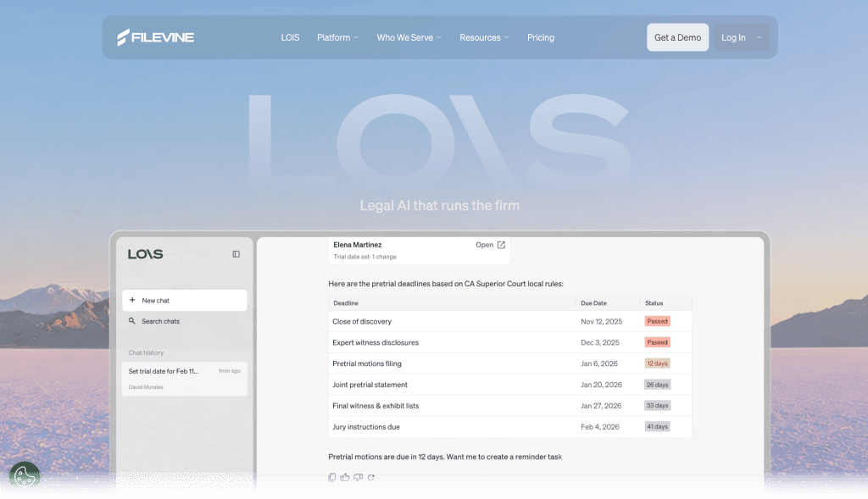Select 'Jury instructions due' row

tap(509, 426)
